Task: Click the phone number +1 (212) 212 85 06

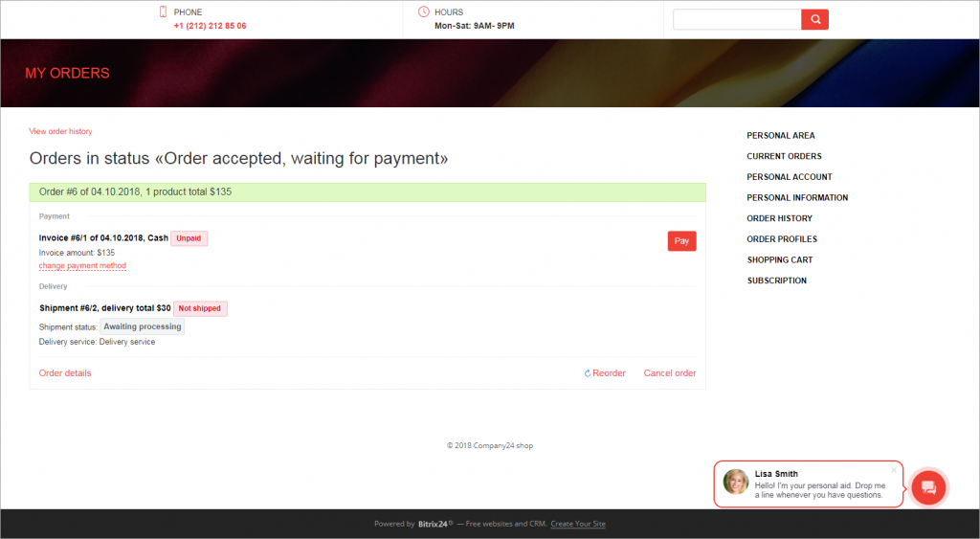Action: click(210, 26)
